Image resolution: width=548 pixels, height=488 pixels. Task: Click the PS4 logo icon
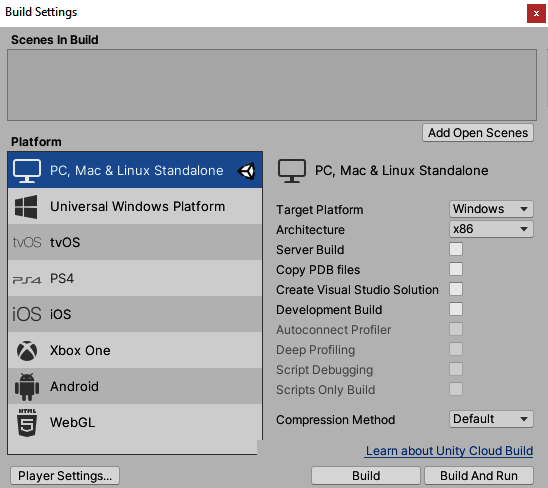[x=27, y=280]
